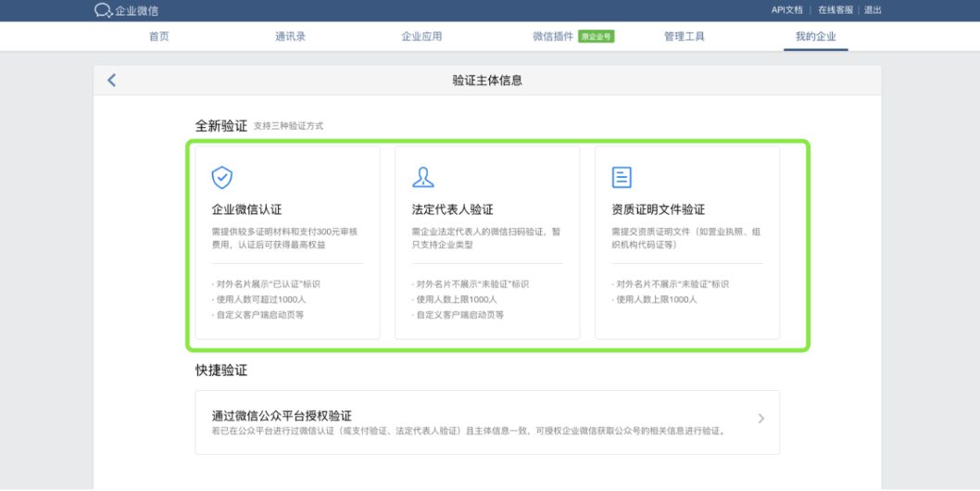Image resolution: width=980 pixels, height=491 pixels.
Task: Select 通过微信公众平台授权验证 option title
Action: (282, 416)
